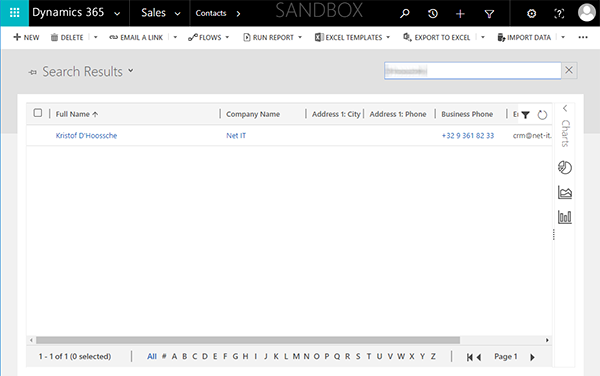Open the Contacts breadcrumb menu
600x376 pixels.
tap(211, 13)
